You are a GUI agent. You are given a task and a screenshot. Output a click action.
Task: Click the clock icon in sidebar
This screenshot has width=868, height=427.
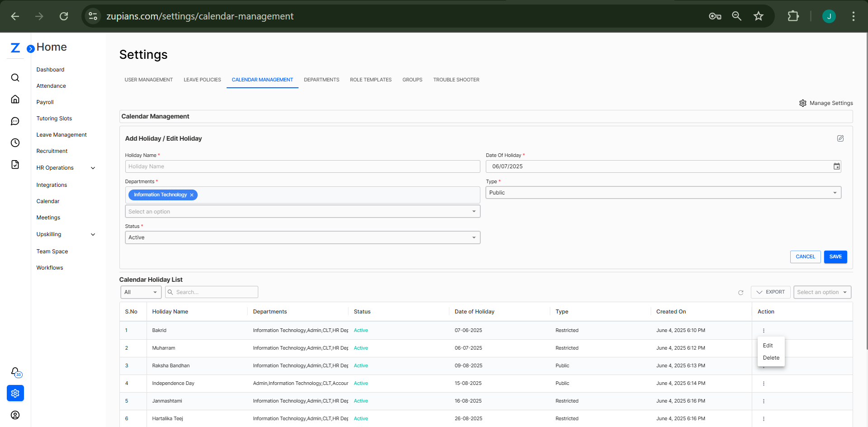[x=15, y=143]
